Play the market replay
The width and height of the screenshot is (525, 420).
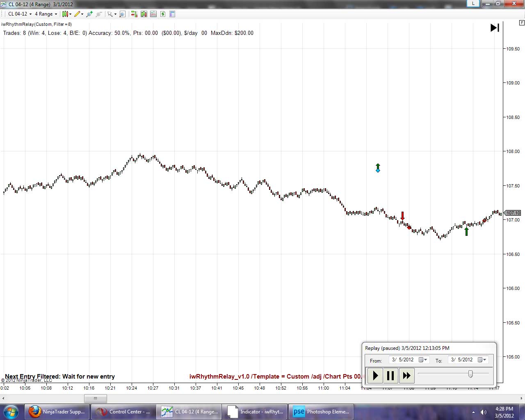(375, 375)
